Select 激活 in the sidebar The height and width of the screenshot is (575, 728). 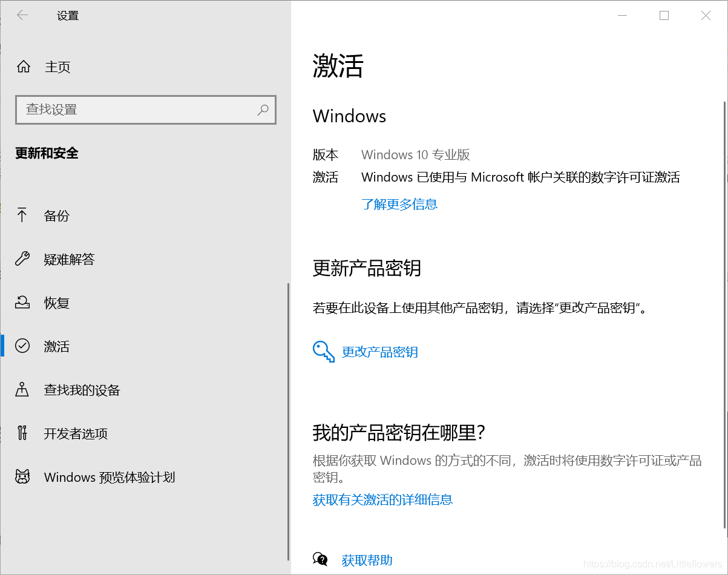[x=57, y=346]
